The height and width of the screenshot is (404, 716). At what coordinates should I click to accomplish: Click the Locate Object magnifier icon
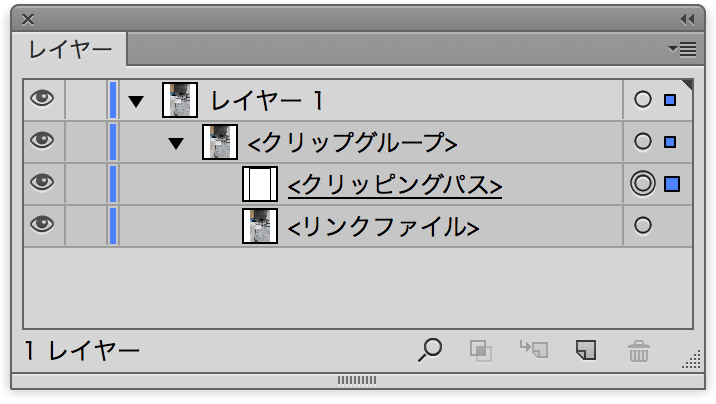pyautogui.click(x=430, y=350)
